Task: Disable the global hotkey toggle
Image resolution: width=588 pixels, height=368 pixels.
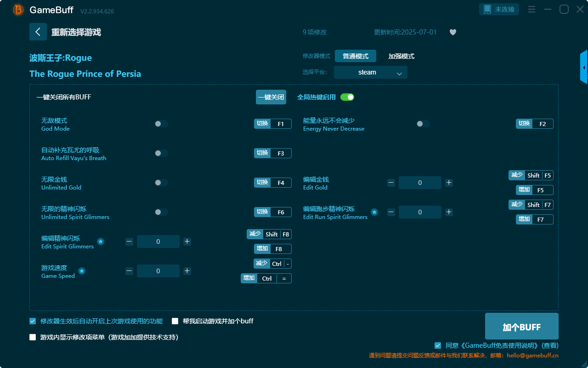Action: (347, 97)
